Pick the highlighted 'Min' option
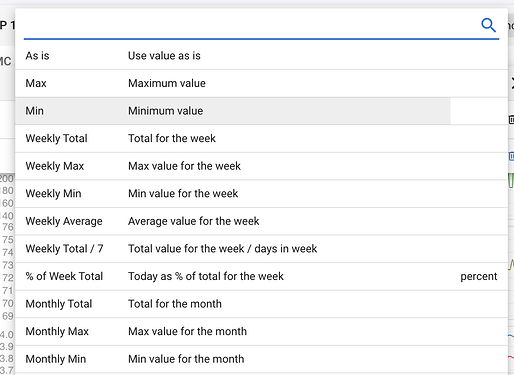 [x=261, y=111]
